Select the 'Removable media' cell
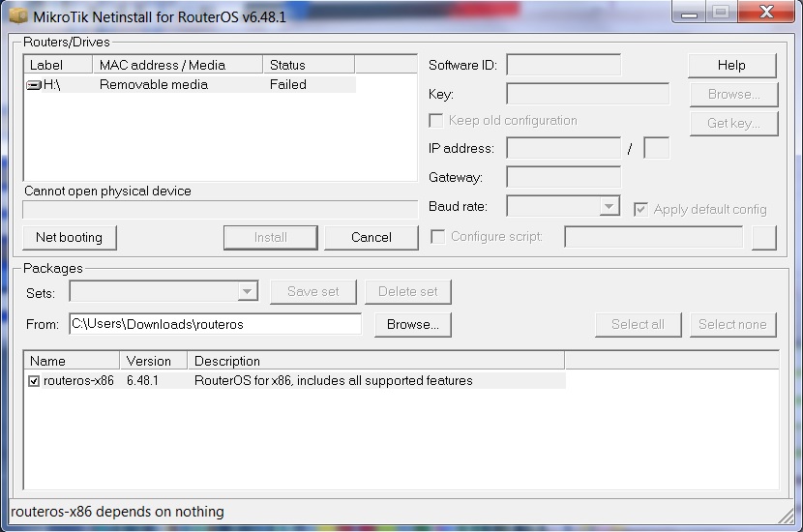The image size is (803, 532). pyautogui.click(x=154, y=84)
